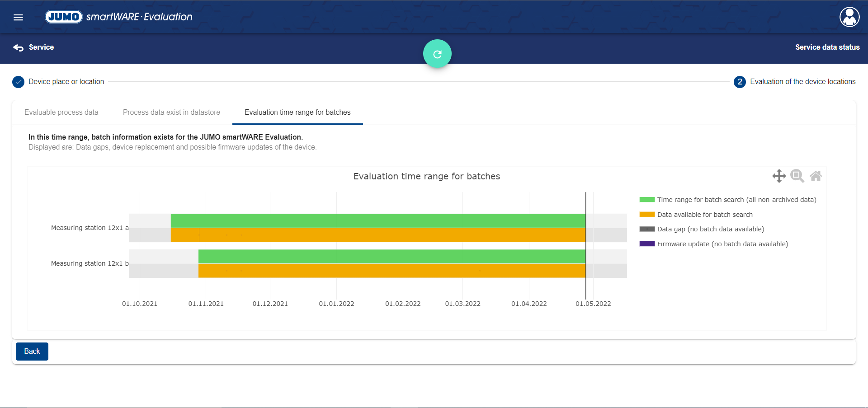Select Evaluation time range for batches tab
Screen dimensions: 868x408
coord(297,113)
